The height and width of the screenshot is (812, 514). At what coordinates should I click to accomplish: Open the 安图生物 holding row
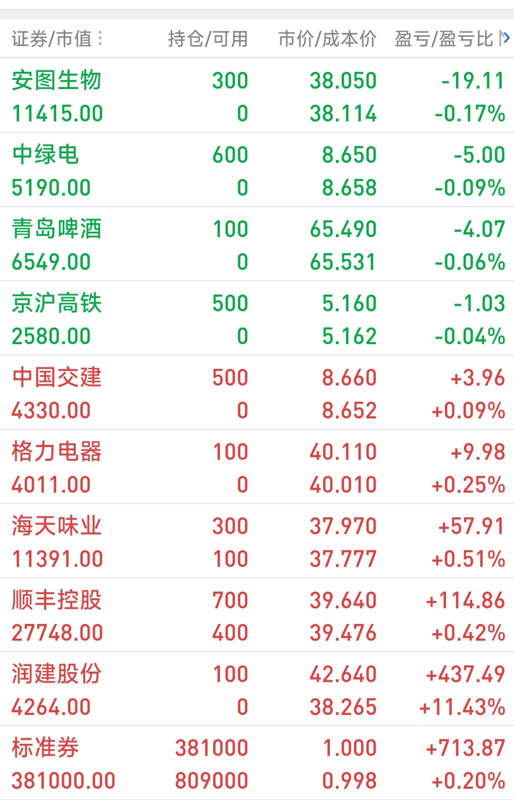tap(257, 96)
